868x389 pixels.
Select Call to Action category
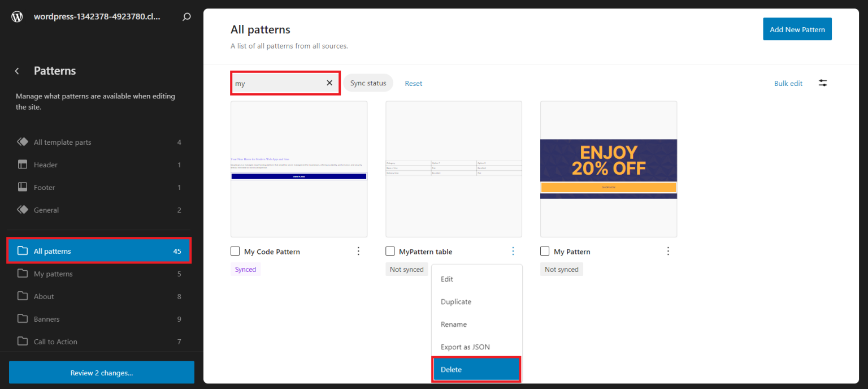coord(99,342)
